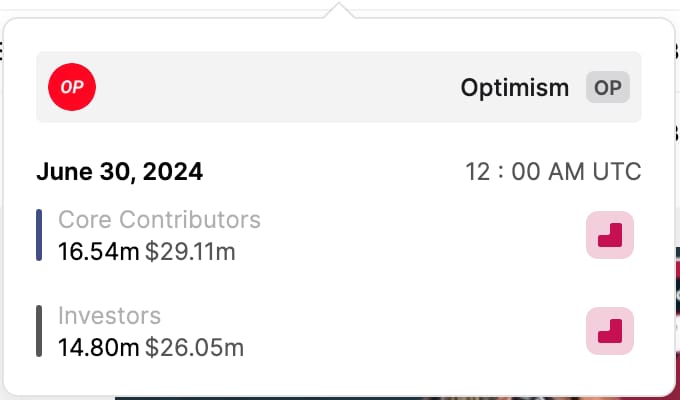Select the Optimism token name
This screenshot has height=400, width=680.
(x=514, y=88)
